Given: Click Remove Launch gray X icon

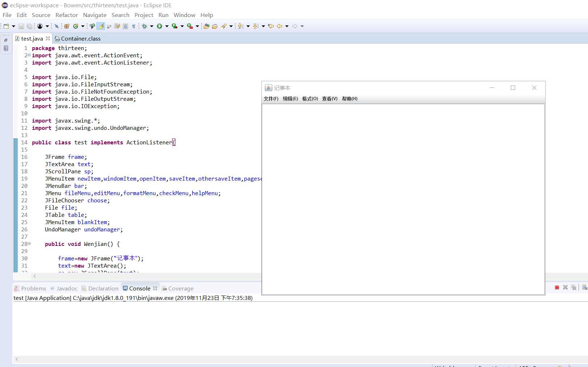Looking at the screenshot, I should pos(565,288).
